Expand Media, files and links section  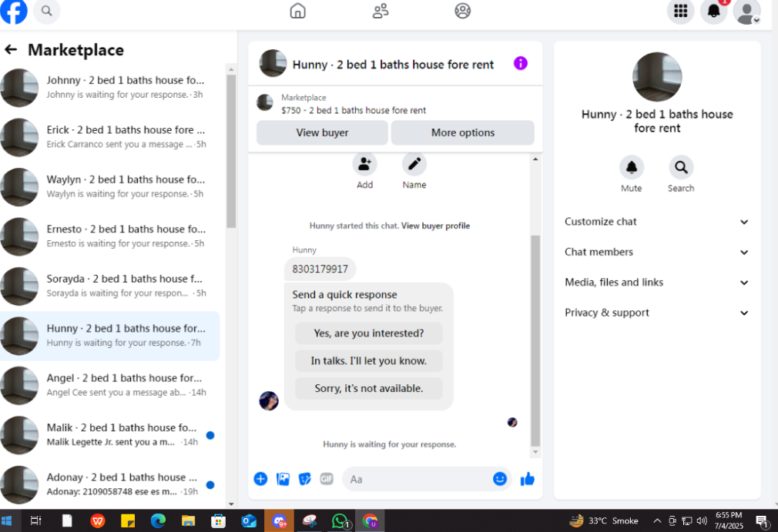point(656,282)
